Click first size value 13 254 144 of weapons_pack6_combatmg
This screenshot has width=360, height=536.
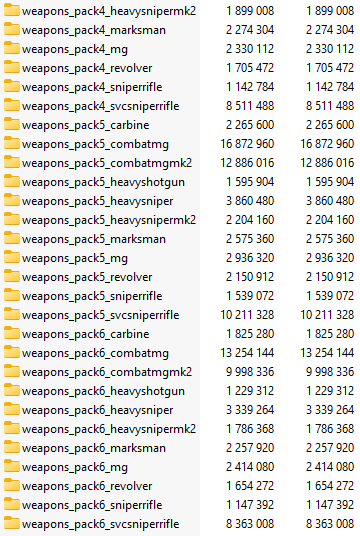coord(247,353)
